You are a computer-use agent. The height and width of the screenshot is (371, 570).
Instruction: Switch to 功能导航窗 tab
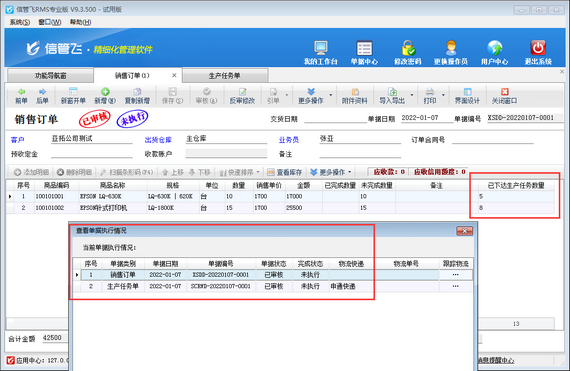[x=51, y=76]
